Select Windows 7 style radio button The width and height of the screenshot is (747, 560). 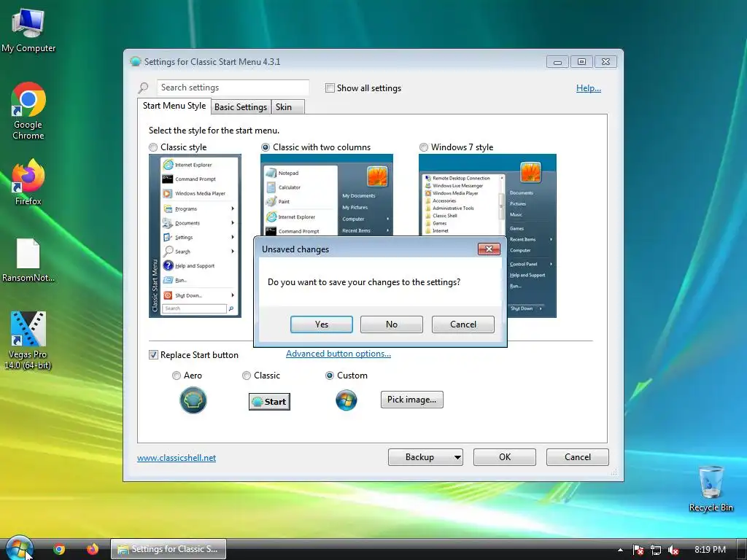424,147
